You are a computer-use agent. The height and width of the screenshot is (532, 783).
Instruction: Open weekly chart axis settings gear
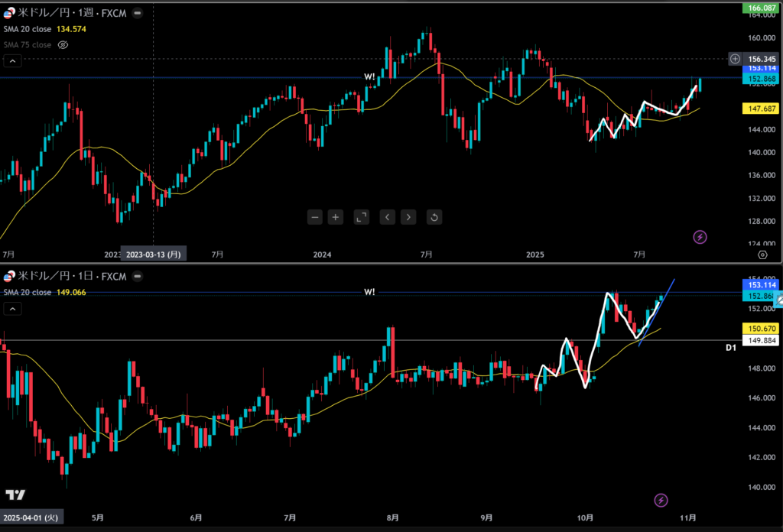coord(762,254)
